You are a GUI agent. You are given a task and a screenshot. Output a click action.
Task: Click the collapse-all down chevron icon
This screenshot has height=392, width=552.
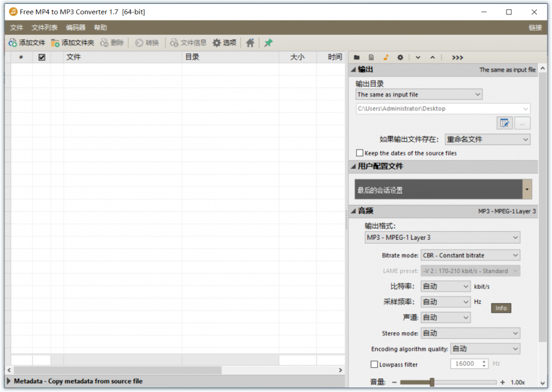418,57
